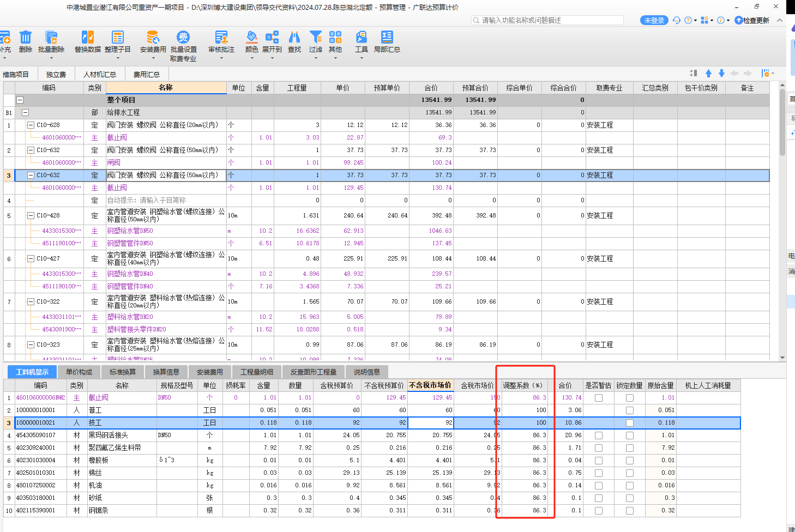Open the 说明信息 bottom tab
Screen dimensions: 795x532
(367, 372)
